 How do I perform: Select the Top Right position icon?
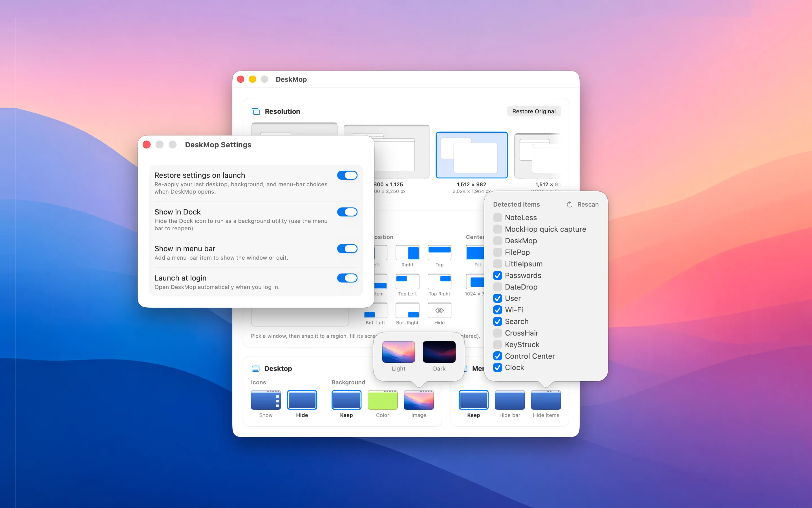click(x=439, y=281)
